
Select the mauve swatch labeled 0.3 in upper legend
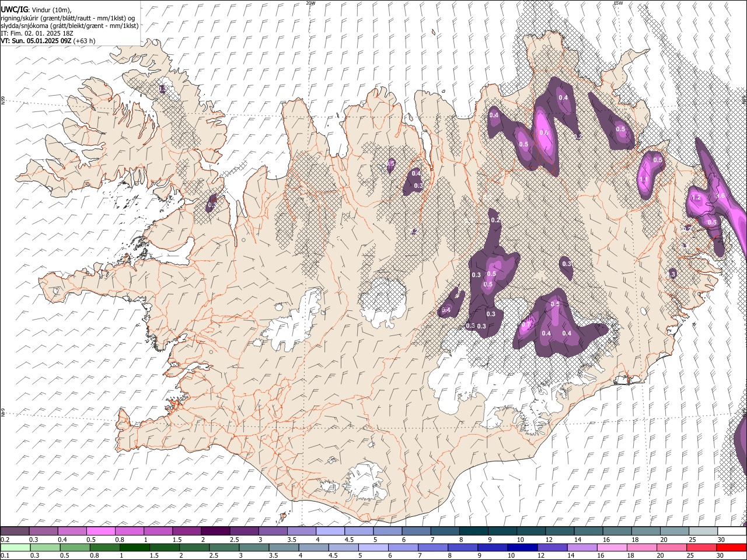(43, 531)
